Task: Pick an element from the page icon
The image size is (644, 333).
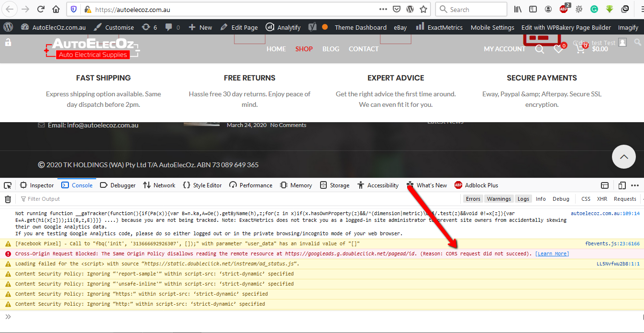Action: click(8, 185)
